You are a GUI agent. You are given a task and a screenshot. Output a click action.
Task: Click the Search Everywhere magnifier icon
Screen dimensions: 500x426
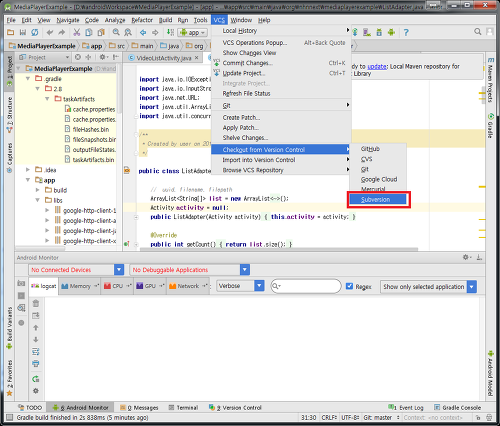click(x=478, y=32)
